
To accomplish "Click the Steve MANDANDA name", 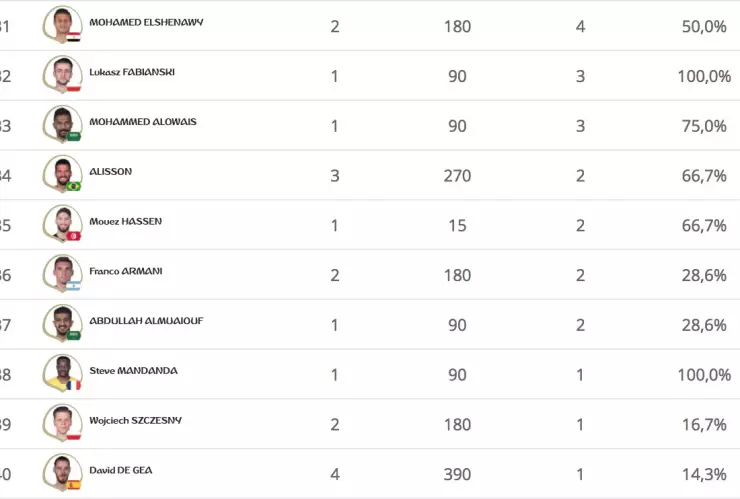I will tap(133, 371).
